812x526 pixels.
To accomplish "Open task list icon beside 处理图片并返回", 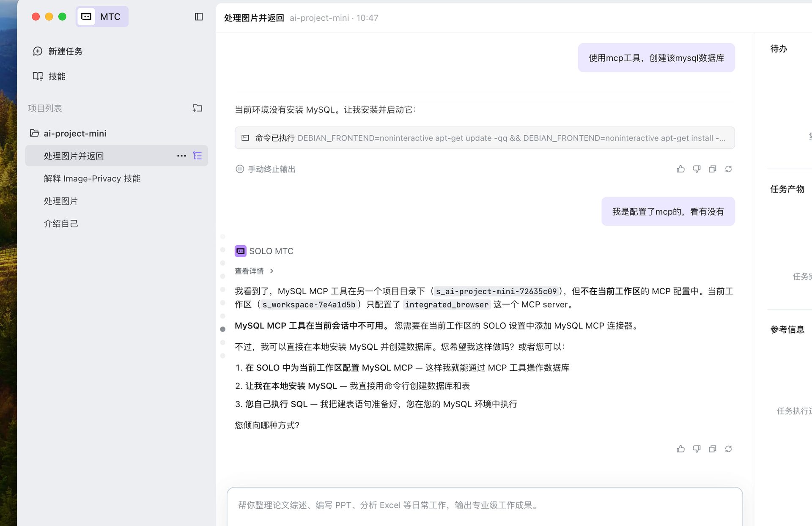I will coord(198,156).
